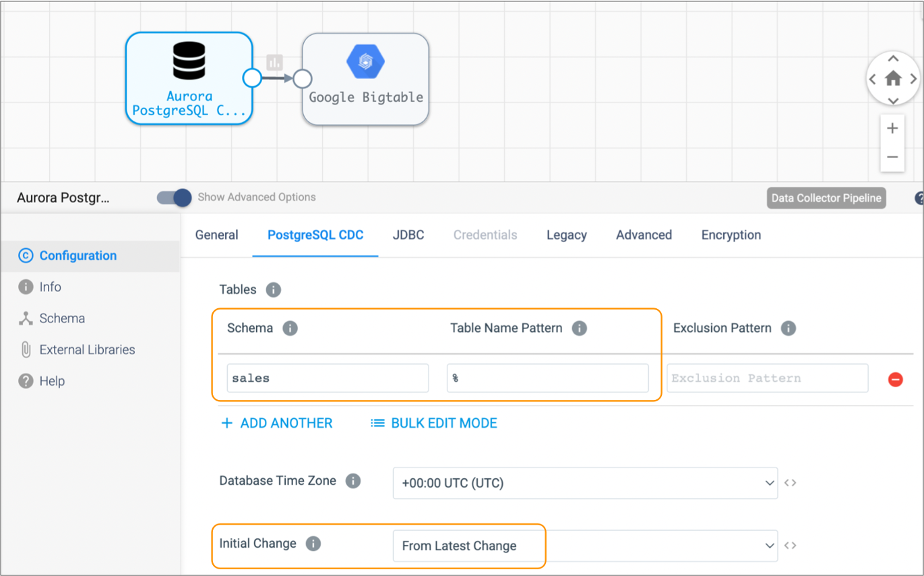Remove the sales table row with red minus
The image size is (924, 576).
(x=895, y=379)
